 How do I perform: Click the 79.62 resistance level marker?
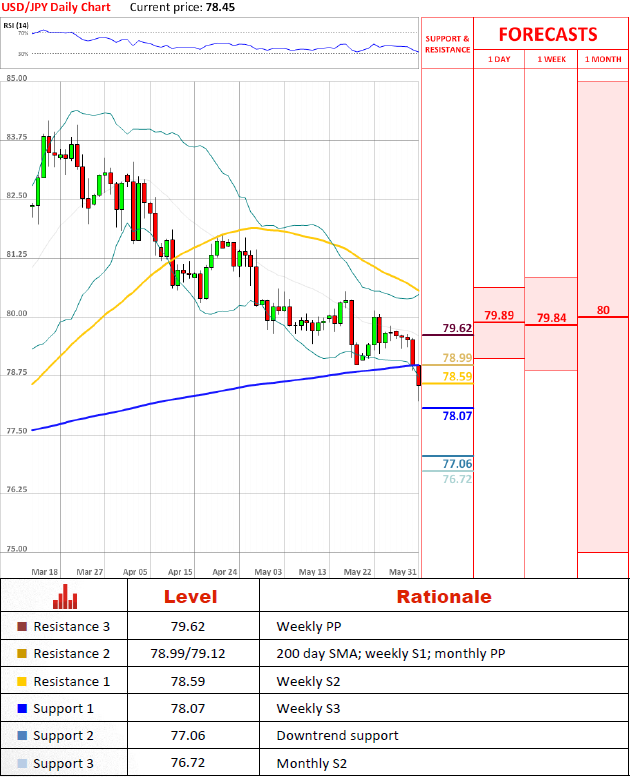457,328
